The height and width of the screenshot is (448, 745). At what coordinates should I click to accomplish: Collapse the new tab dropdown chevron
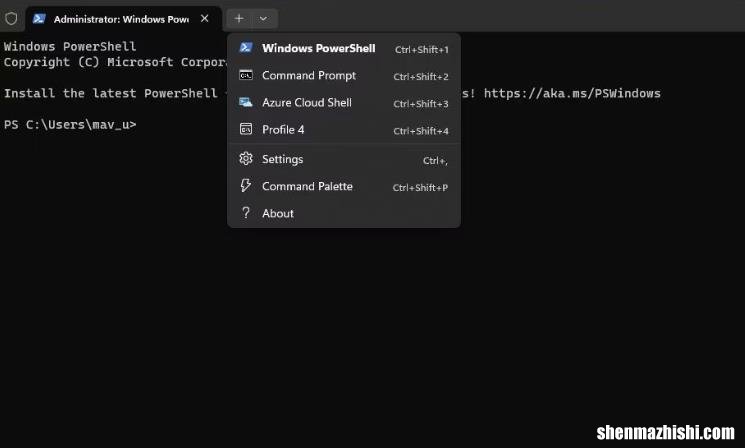click(263, 19)
